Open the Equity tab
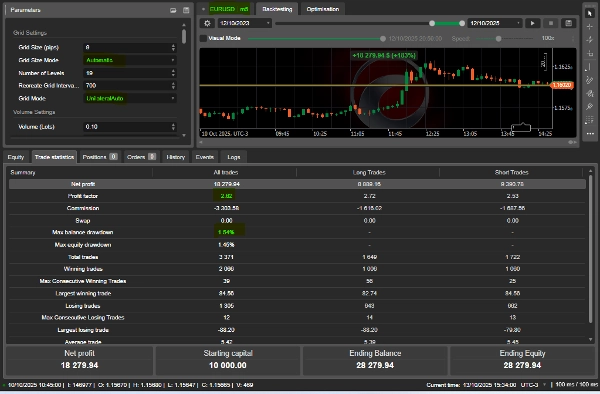This screenshot has width=600, height=394. (x=16, y=157)
